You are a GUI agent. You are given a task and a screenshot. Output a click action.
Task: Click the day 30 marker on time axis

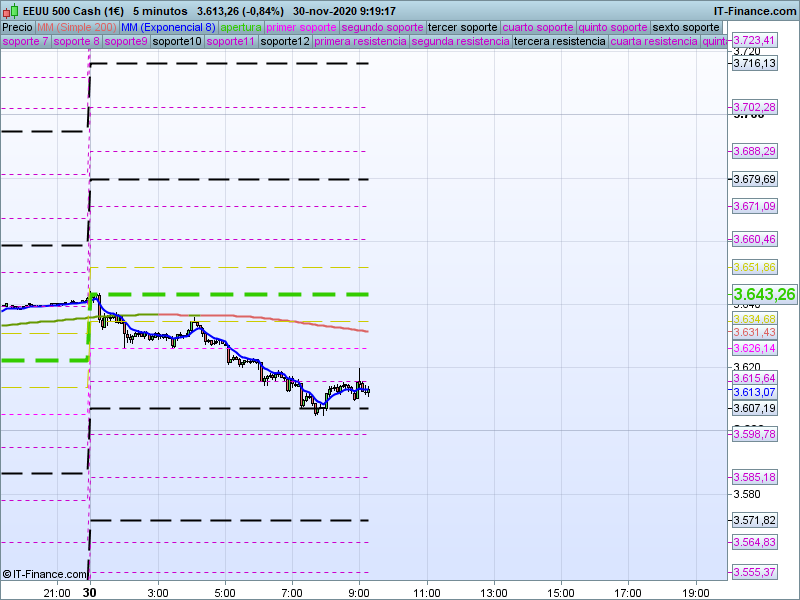pyautogui.click(x=89, y=593)
